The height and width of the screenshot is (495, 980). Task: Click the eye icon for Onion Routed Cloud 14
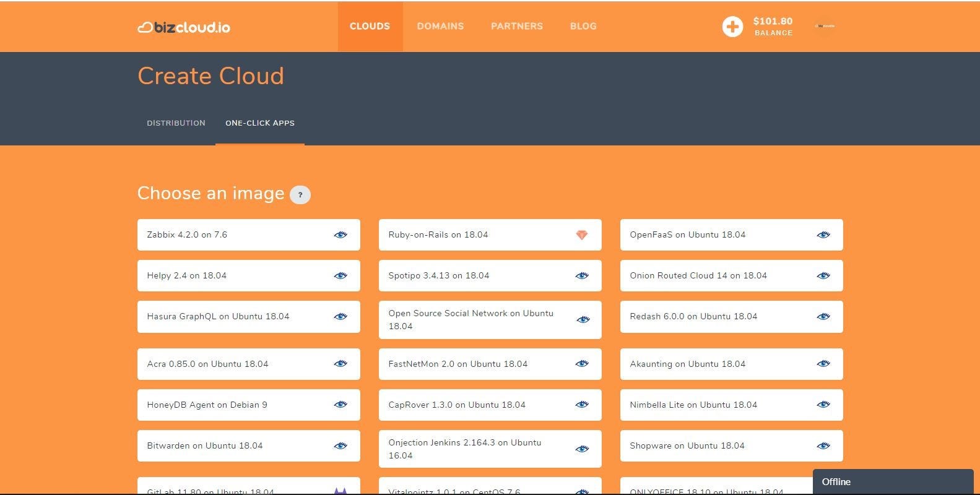(x=823, y=275)
